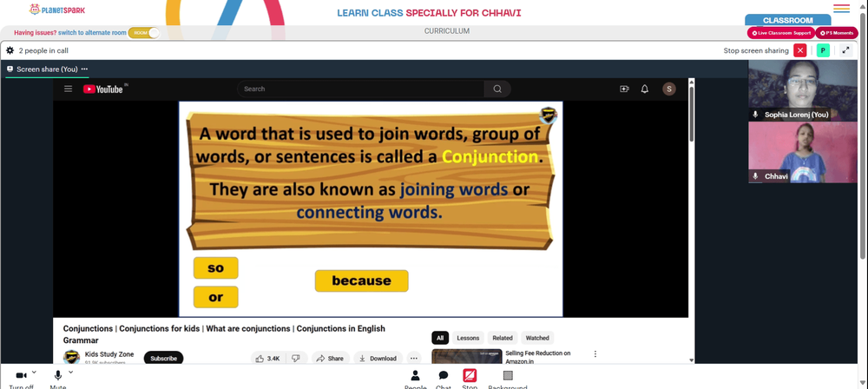The width and height of the screenshot is (868, 389).
Task: Click the green P participant badge
Action: [823, 50]
